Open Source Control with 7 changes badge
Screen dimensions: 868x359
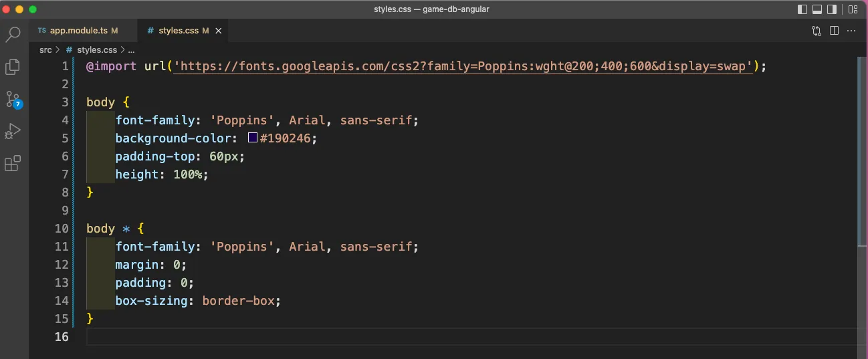[x=13, y=100]
